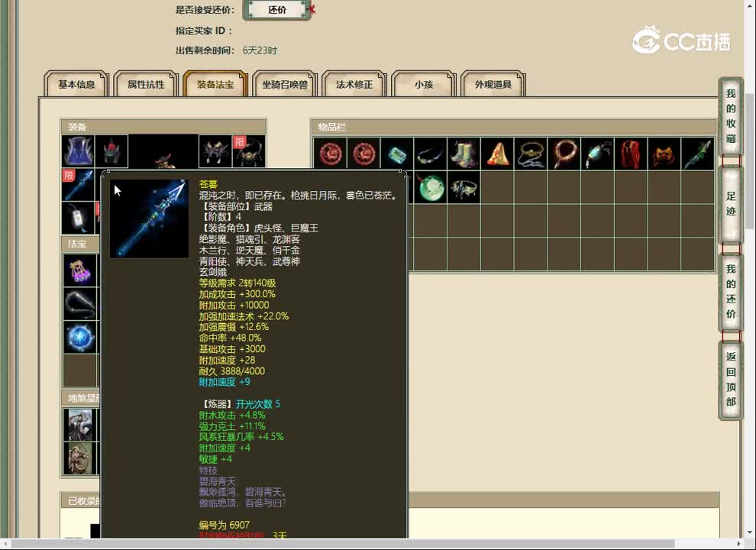Click the horizontal scrollbar at the bottom
The width and height of the screenshot is (756, 550).
point(342,544)
